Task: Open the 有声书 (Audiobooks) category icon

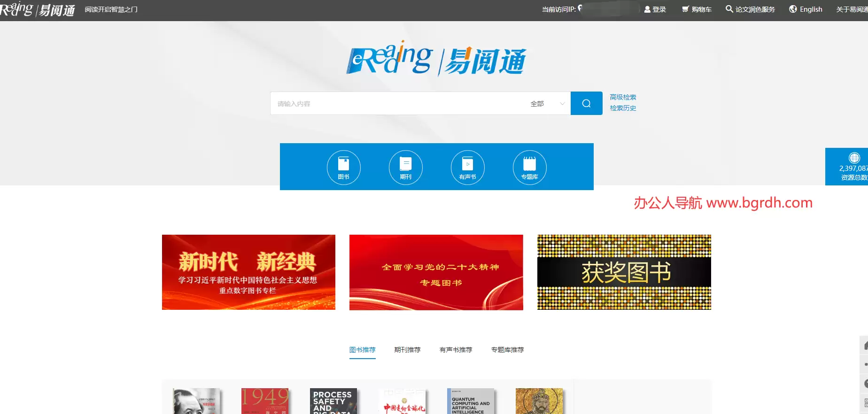Action: click(x=467, y=167)
